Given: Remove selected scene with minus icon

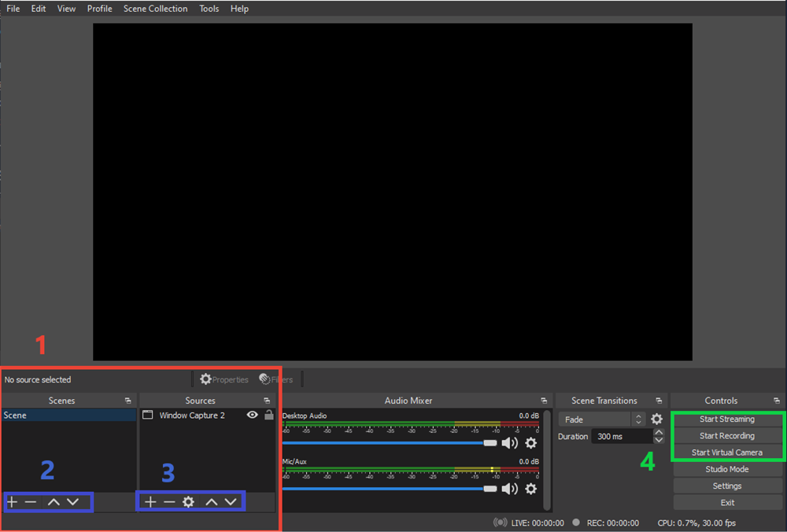Looking at the screenshot, I should [31, 502].
